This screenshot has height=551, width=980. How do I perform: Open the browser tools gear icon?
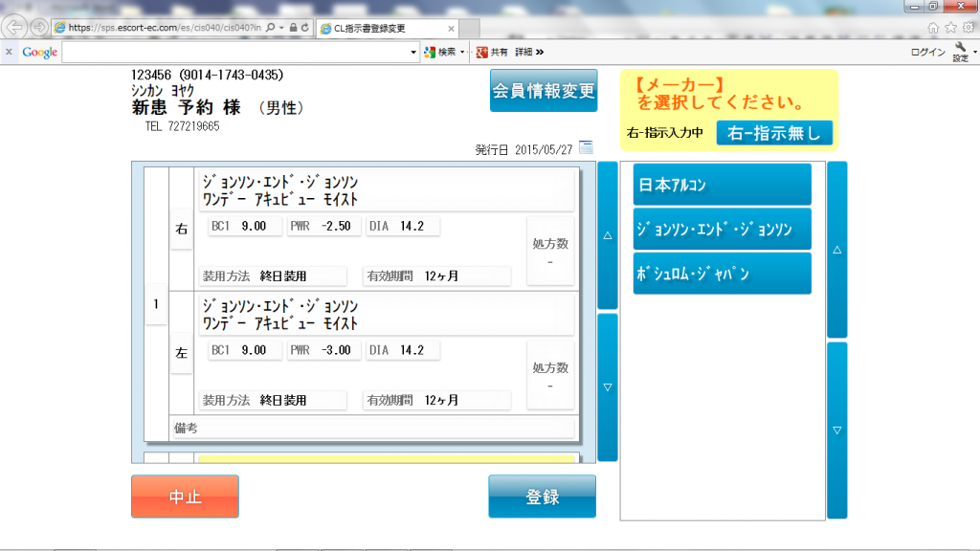point(969,28)
